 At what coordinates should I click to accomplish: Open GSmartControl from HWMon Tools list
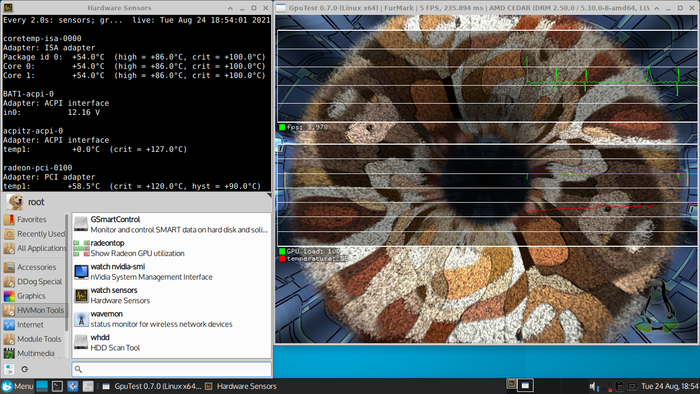172,224
